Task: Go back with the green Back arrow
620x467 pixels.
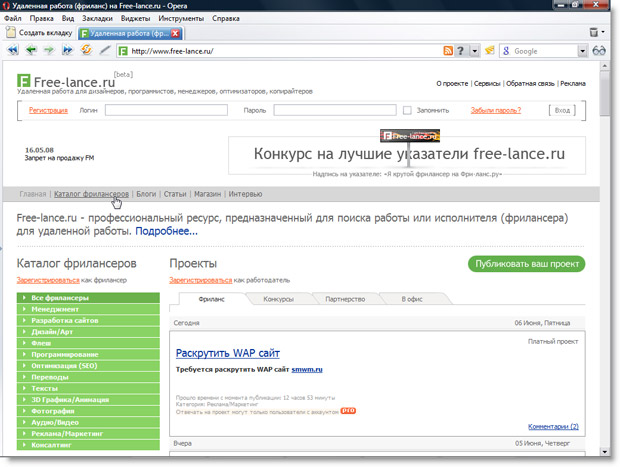Action: tap(31, 50)
